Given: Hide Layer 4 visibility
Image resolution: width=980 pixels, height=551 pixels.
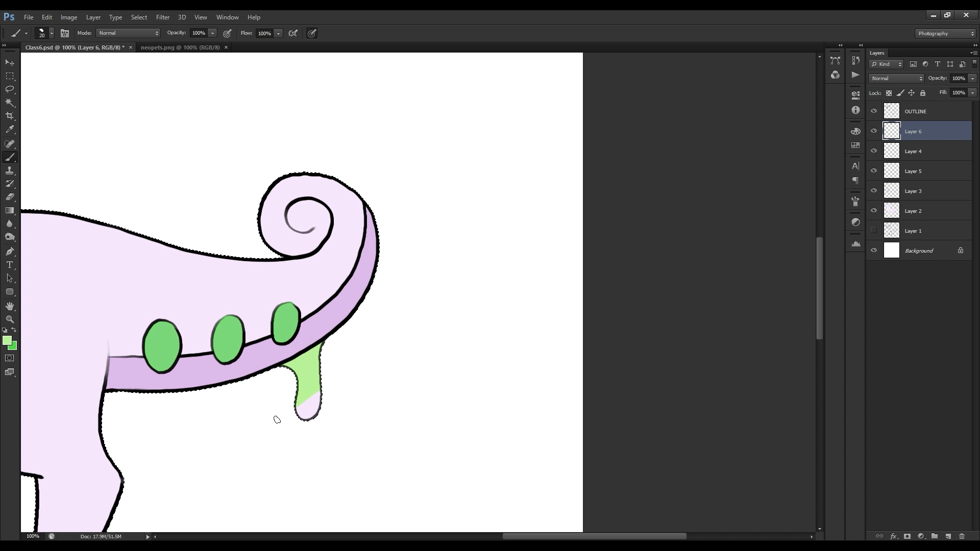Looking at the screenshot, I should (x=874, y=151).
